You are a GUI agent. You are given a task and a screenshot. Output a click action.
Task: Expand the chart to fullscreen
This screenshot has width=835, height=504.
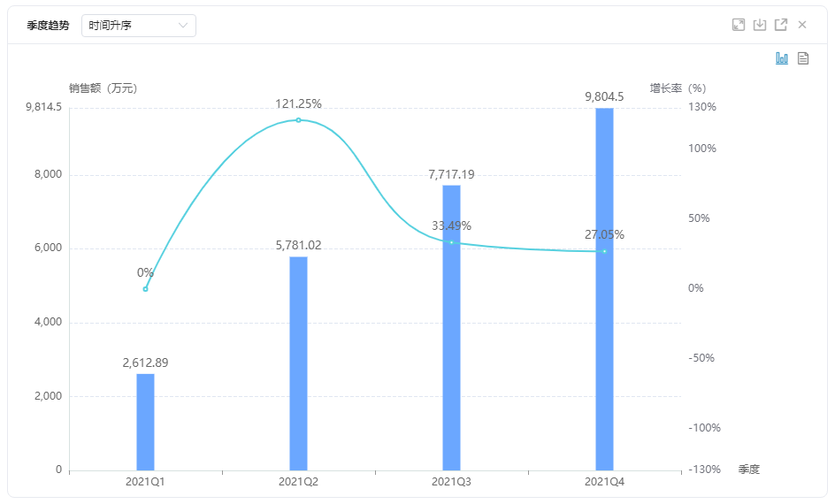pyautogui.click(x=739, y=25)
